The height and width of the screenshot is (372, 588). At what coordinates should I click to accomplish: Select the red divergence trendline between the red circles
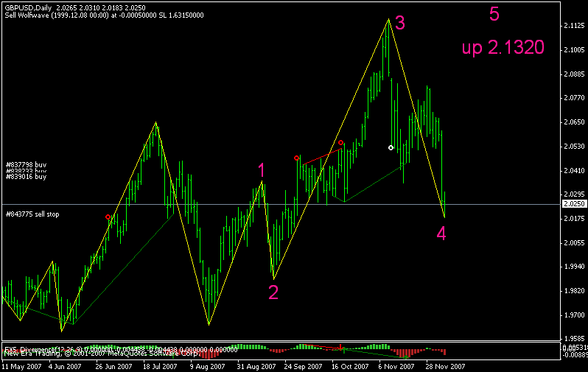tap(322, 157)
